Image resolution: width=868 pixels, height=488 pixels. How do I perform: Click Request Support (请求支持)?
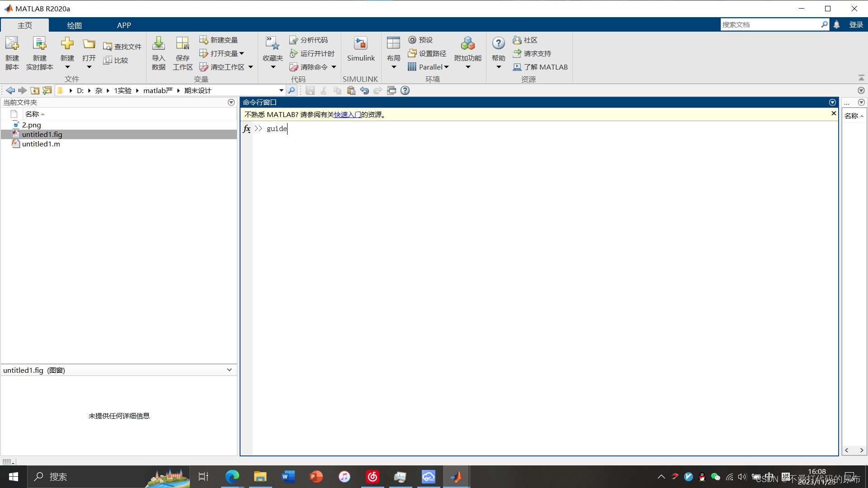[x=532, y=53]
